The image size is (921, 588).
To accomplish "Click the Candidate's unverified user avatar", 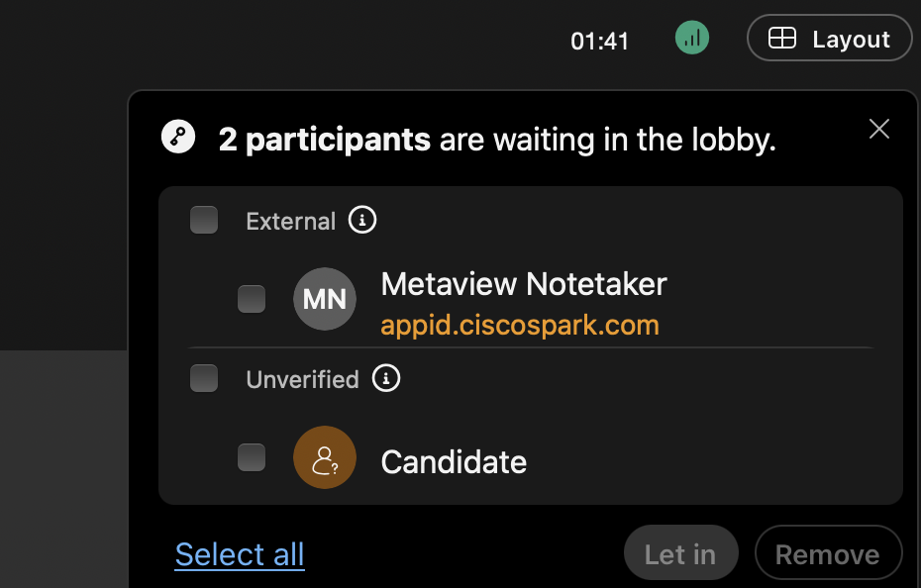I will [325, 457].
